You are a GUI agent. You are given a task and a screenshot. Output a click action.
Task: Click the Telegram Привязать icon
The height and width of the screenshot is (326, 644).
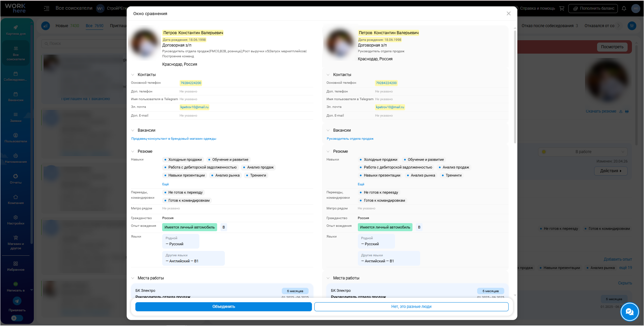coord(17,301)
